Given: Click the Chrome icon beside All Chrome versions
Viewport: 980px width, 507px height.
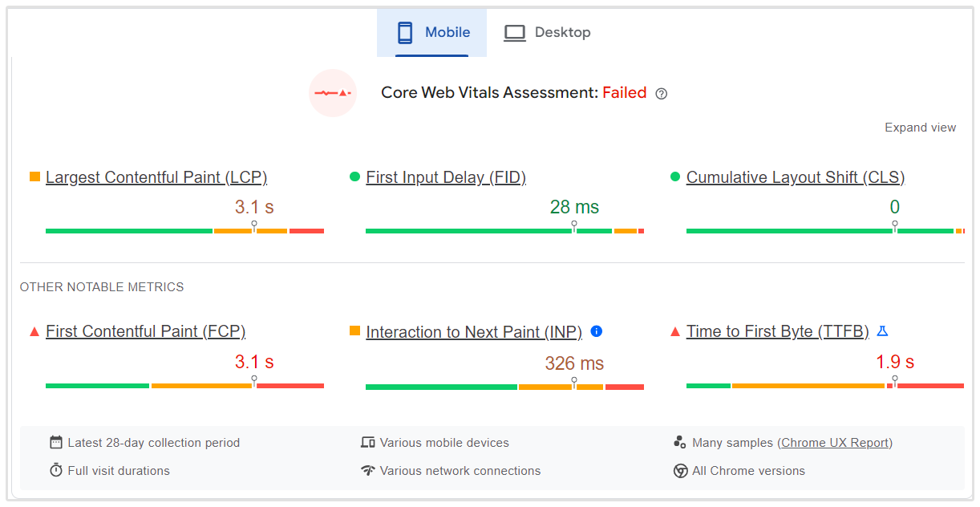Looking at the screenshot, I should (681, 471).
